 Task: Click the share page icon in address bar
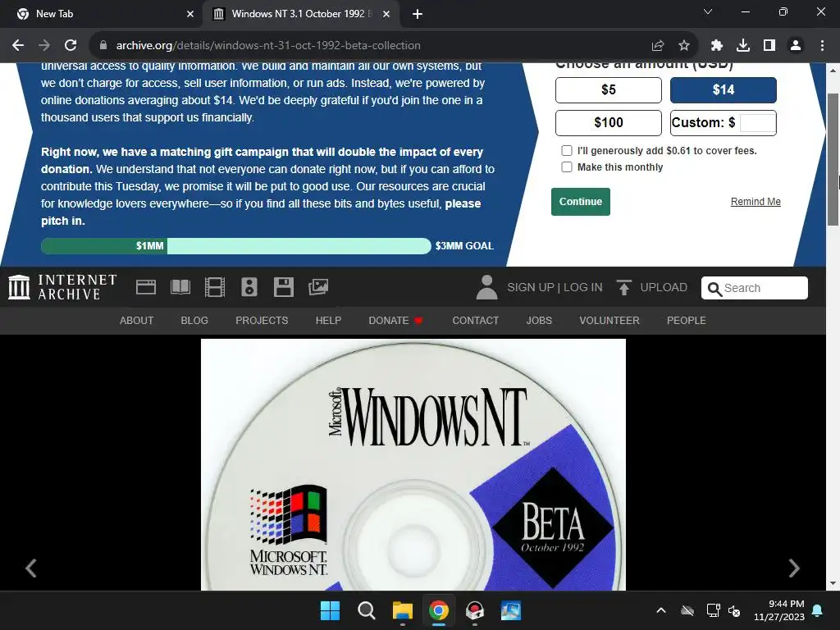658,46
